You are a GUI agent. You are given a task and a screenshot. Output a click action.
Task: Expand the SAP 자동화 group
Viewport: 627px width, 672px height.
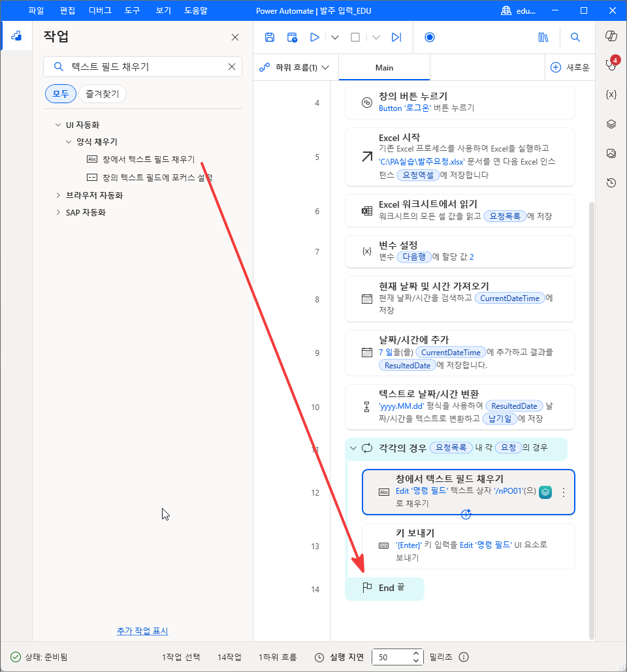tap(58, 212)
